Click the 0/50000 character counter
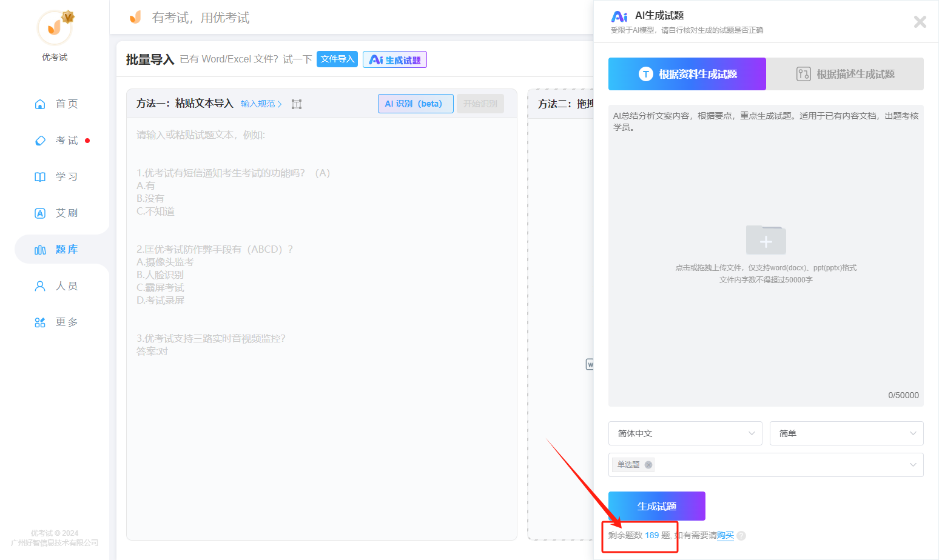This screenshot has width=939, height=560. (x=903, y=395)
